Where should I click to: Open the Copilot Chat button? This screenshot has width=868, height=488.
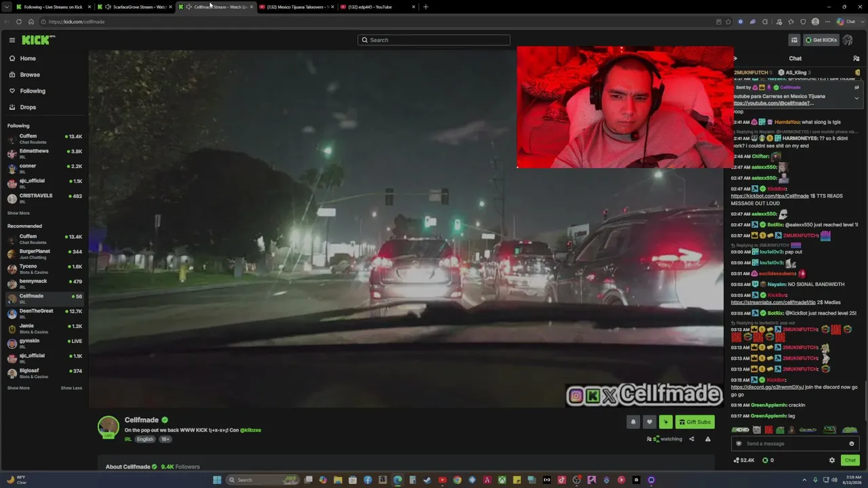(846, 22)
